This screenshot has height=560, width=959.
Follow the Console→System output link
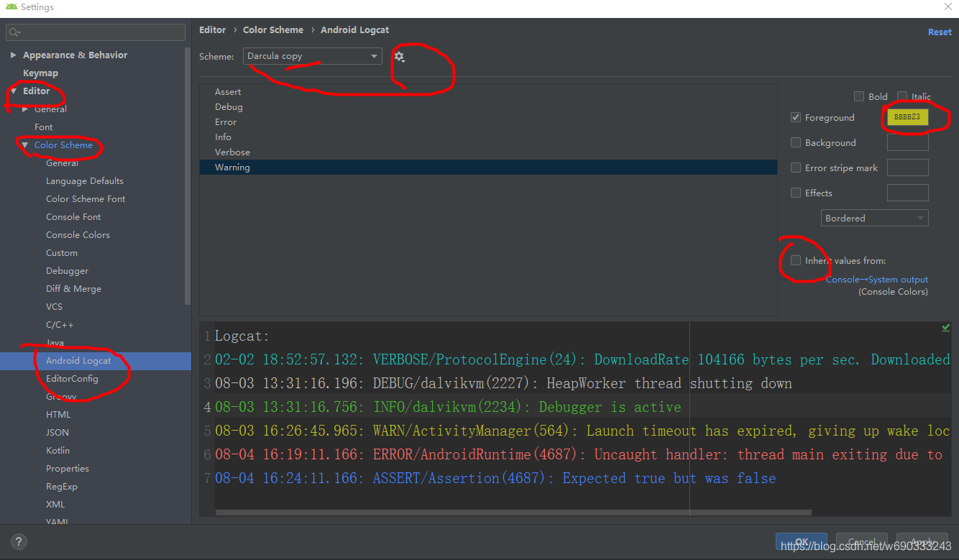[877, 280]
